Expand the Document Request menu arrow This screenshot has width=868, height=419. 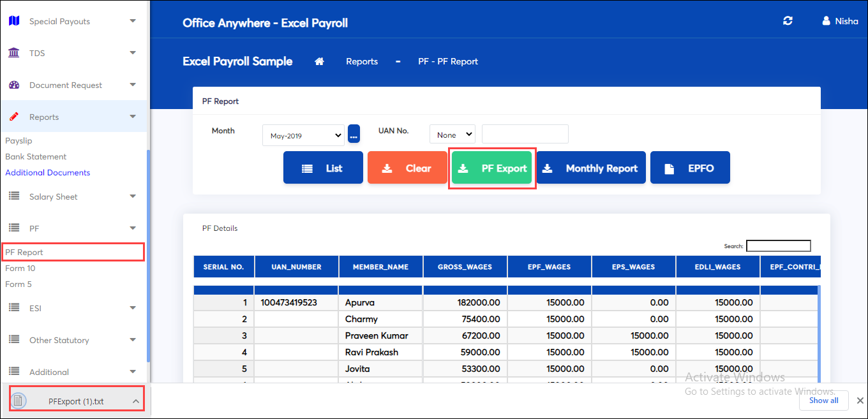pyautogui.click(x=133, y=85)
